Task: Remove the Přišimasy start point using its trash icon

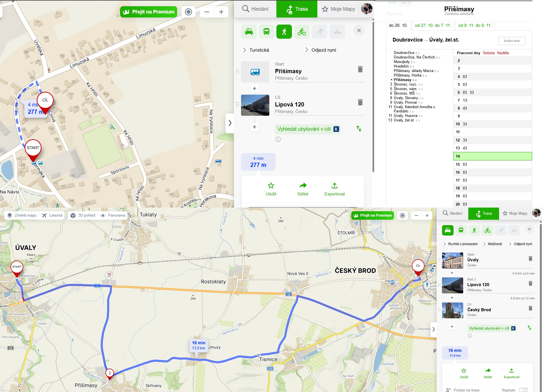Action: tap(360, 69)
